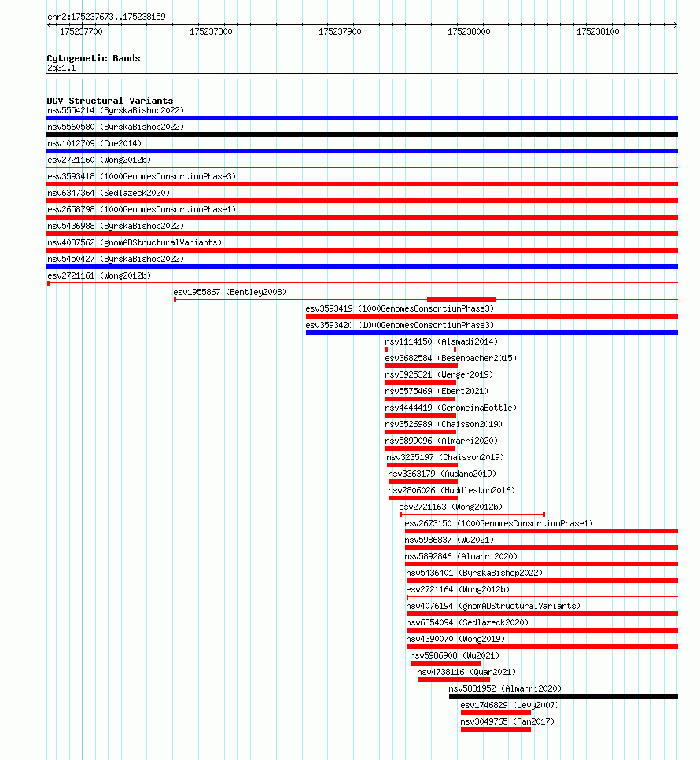Open esv2721163 (Wong2012b) variant
Screen dimensions: 700x760
click(x=451, y=507)
